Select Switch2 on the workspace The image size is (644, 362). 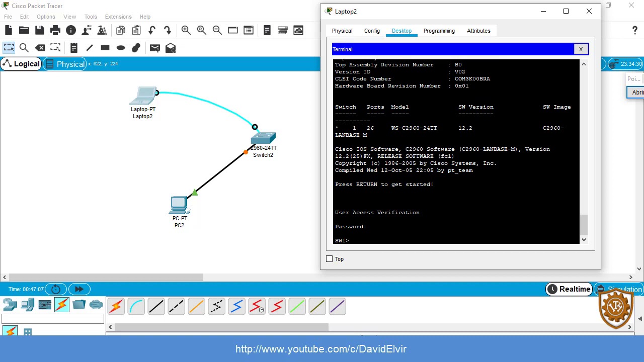263,138
